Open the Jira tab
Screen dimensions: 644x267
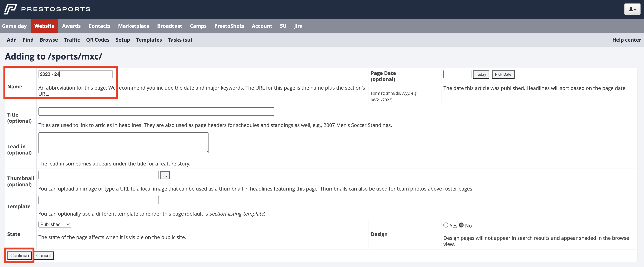(x=298, y=26)
